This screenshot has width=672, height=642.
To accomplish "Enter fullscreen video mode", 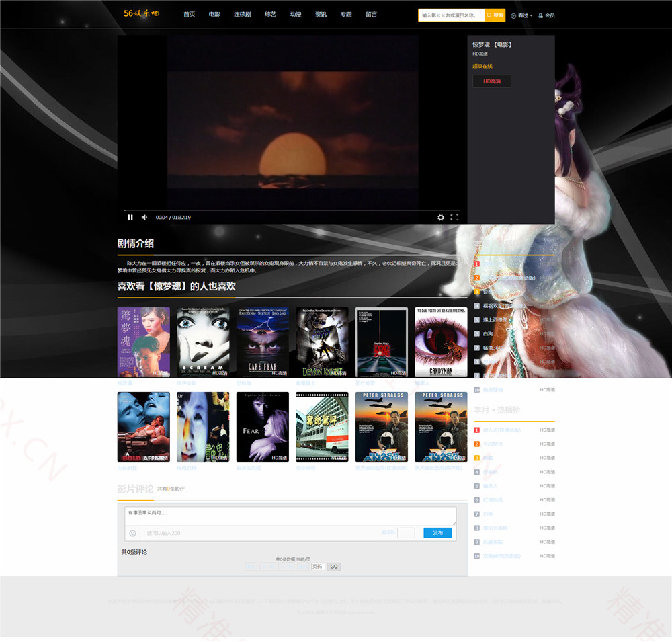I will 454,218.
